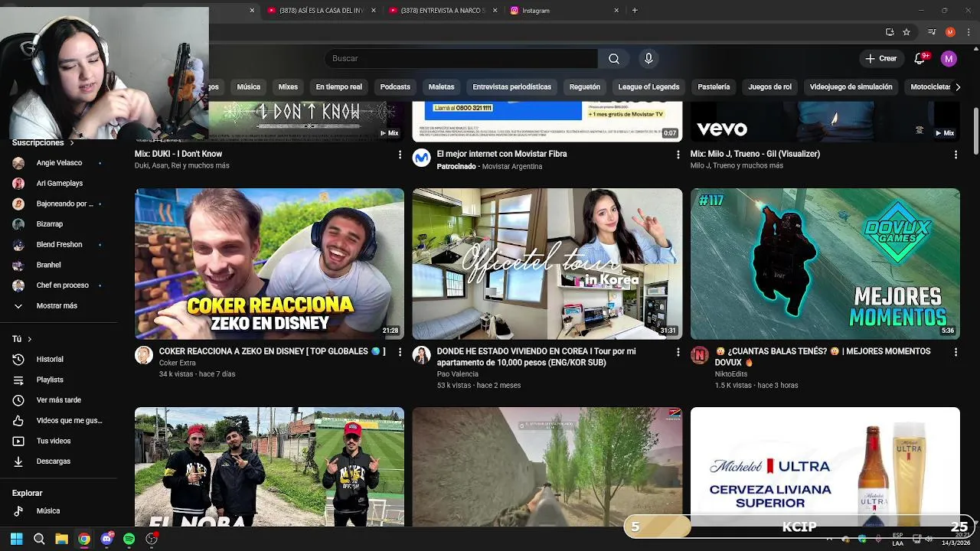The image size is (980, 551).
Task: Open options menu for Mix: DUKI video
Action: pos(400,155)
